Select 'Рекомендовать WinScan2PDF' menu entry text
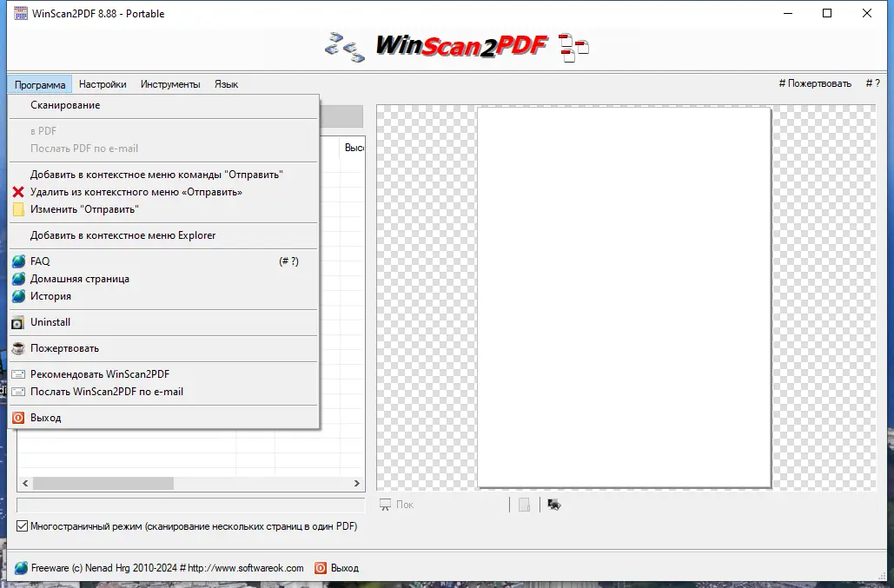This screenshot has height=588, width=894. [x=100, y=374]
